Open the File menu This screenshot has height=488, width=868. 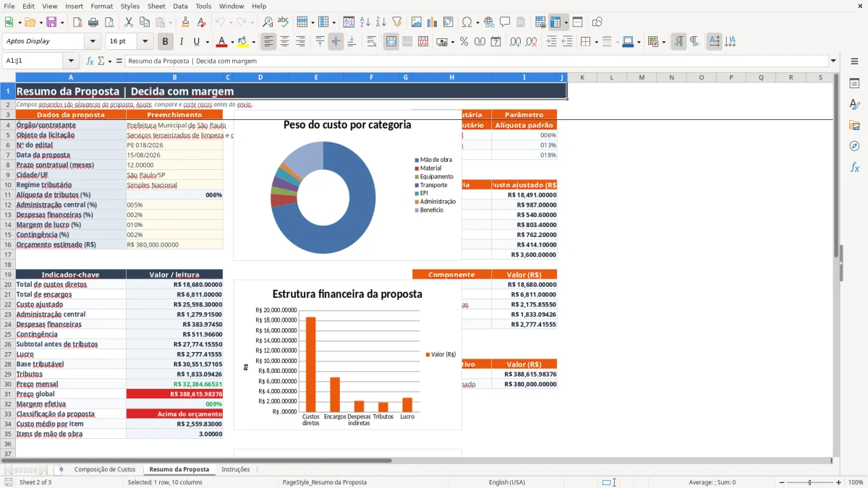coord(9,6)
